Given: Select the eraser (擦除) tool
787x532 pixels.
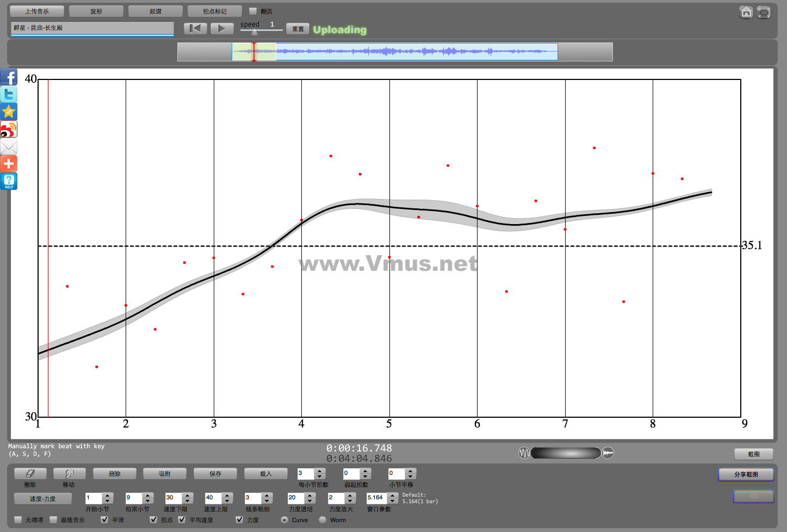Looking at the screenshot, I should (x=30, y=474).
